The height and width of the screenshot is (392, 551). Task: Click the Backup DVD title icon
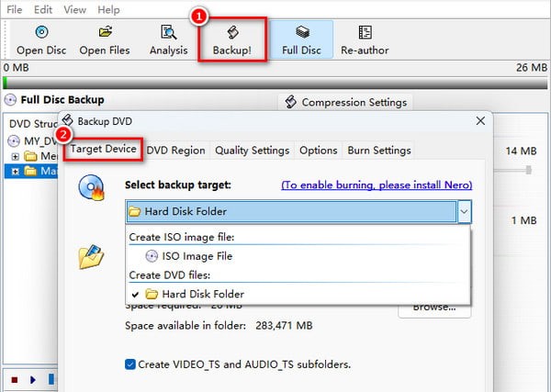[67, 120]
